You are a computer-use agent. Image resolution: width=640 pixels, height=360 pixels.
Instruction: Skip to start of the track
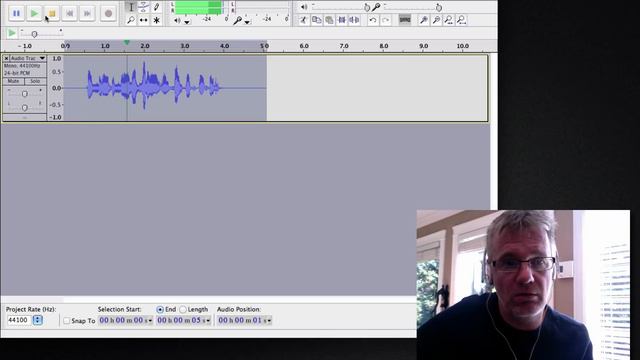pyautogui.click(x=70, y=13)
